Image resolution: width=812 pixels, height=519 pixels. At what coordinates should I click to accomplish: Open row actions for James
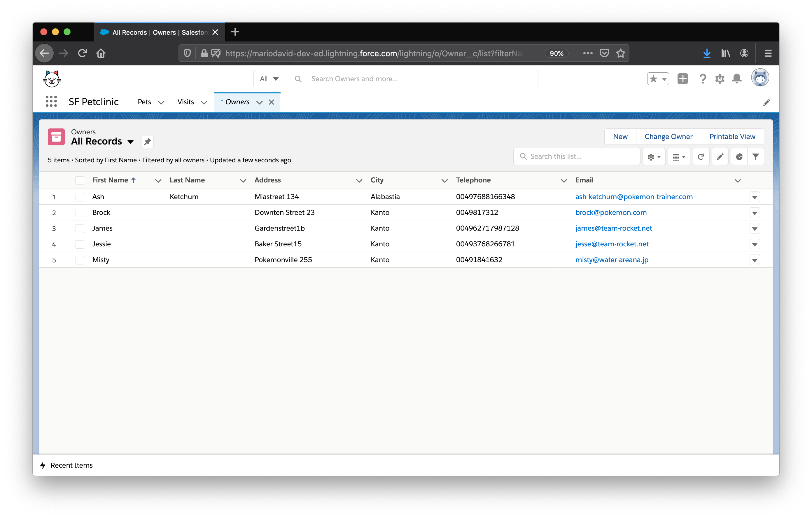coord(754,229)
